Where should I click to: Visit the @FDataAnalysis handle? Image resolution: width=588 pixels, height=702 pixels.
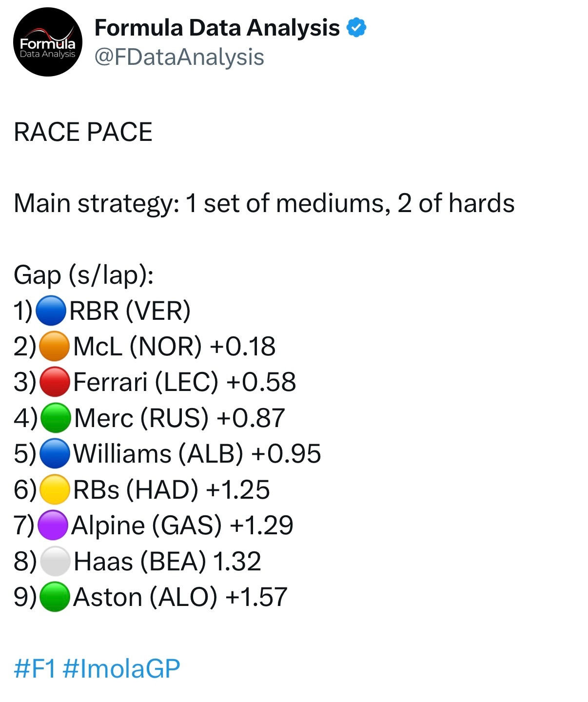pyautogui.click(x=179, y=57)
